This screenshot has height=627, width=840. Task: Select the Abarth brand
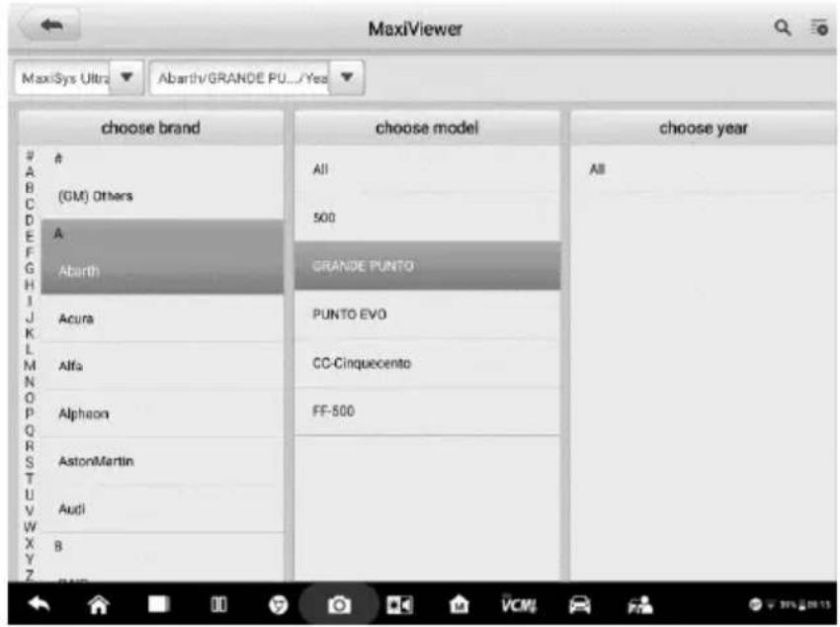(x=162, y=271)
